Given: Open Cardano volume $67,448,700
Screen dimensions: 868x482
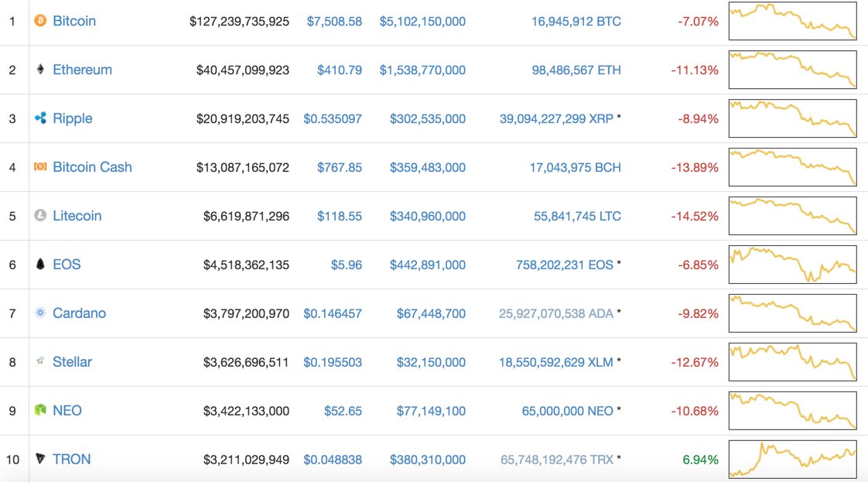Looking at the screenshot, I should [431, 314].
